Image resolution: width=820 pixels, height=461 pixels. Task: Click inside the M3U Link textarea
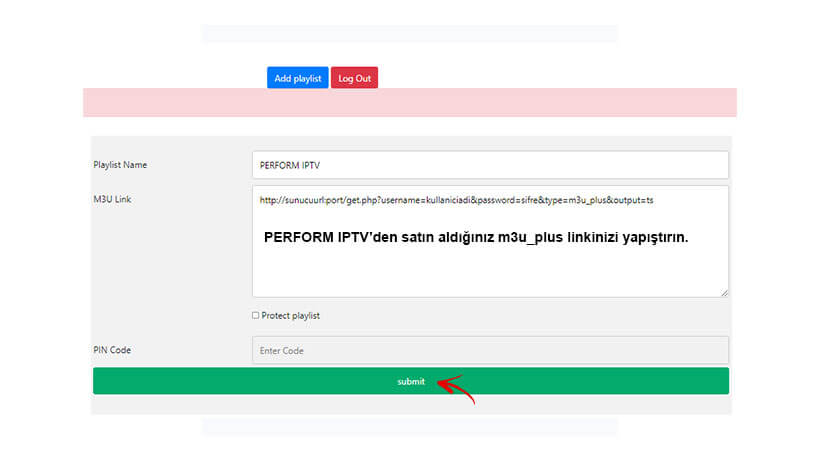(x=490, y=241)
